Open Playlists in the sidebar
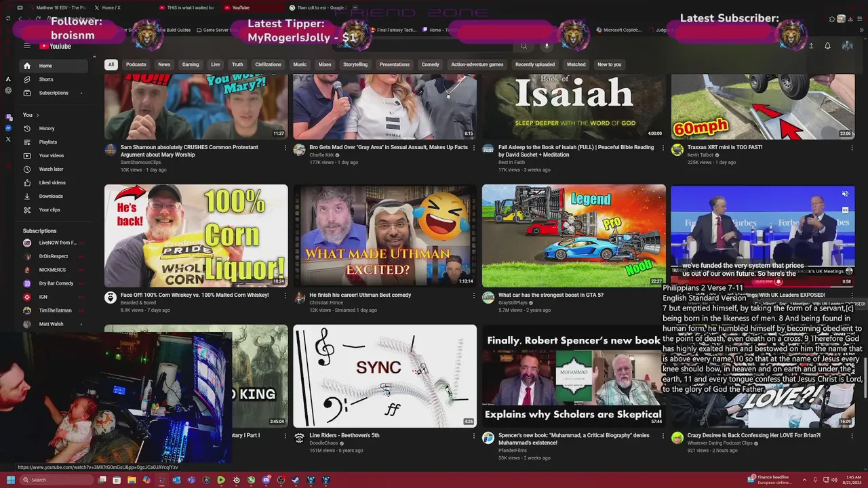 54,142
